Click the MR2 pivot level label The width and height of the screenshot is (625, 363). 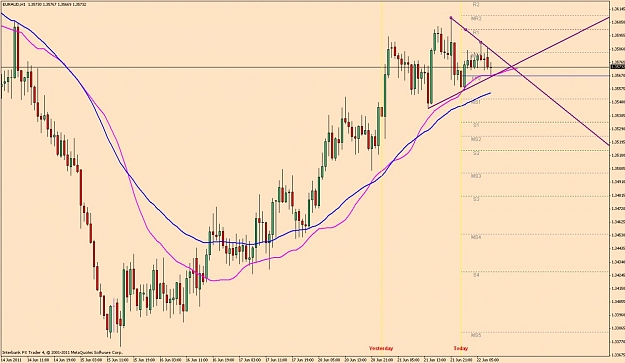476,19
